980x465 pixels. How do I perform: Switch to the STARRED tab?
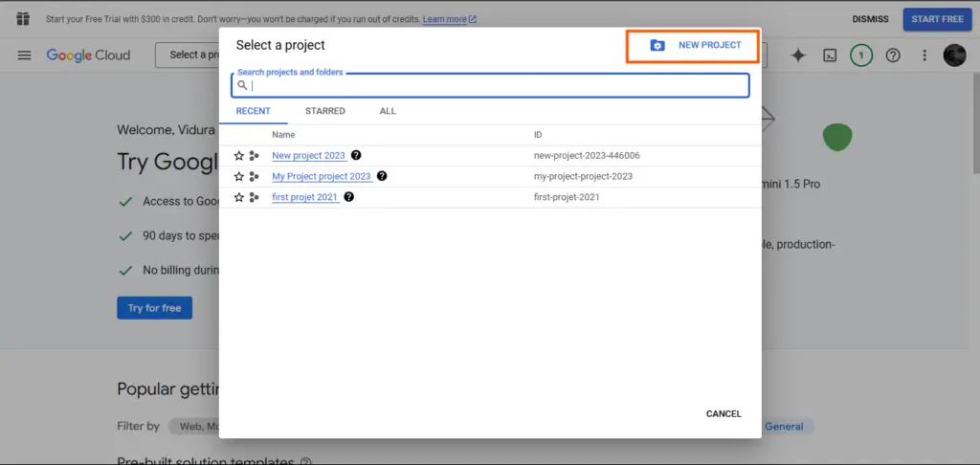[x=325, y=111]
